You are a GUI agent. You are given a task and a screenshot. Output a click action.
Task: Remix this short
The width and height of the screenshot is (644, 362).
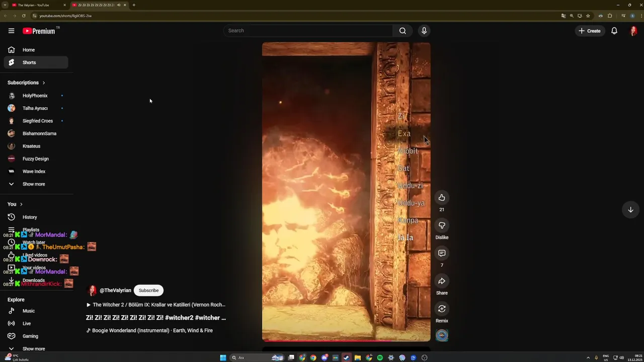click(442, 309)
